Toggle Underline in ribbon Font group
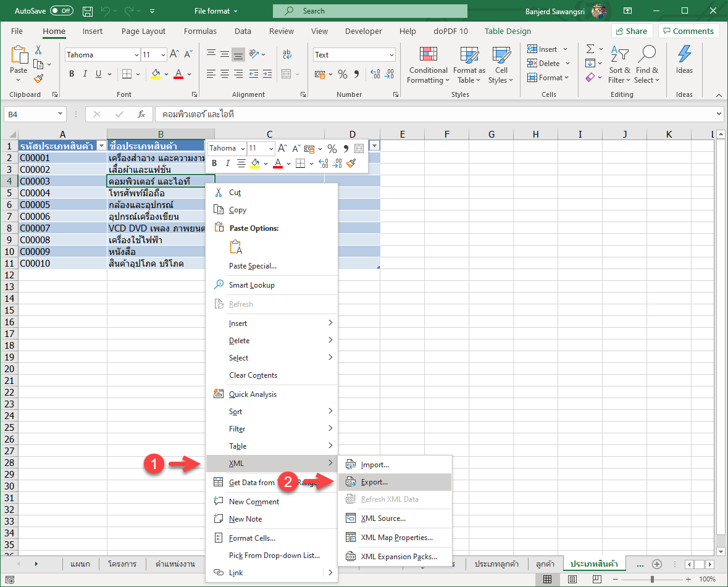 pyautogui.click(x=98, y=74)
